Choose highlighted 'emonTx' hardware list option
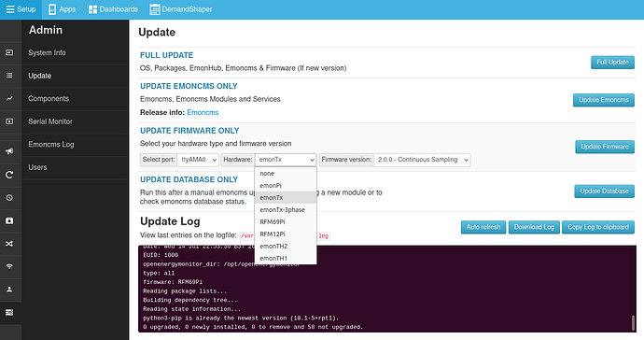Image resolution: width=644 pixels, height=340 pixels. [286, 198]
